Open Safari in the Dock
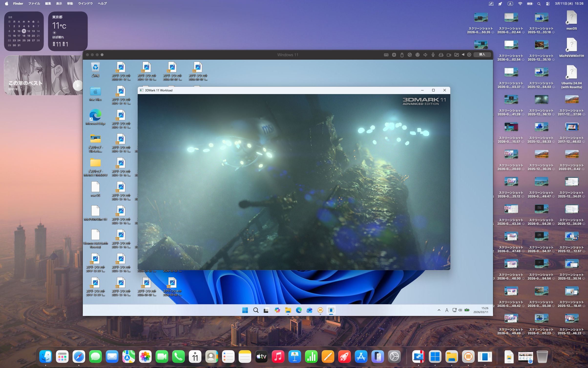 tap(79, 357)
